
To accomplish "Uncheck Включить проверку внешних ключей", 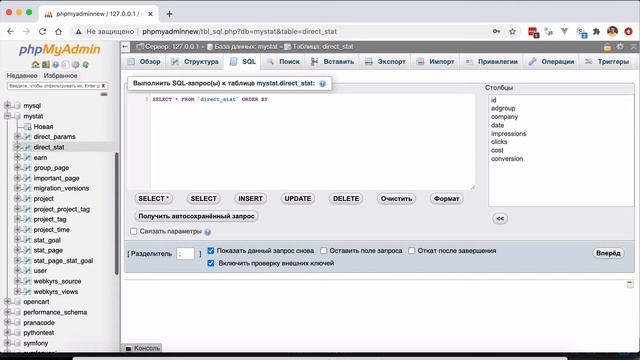I will click(211, 263).
